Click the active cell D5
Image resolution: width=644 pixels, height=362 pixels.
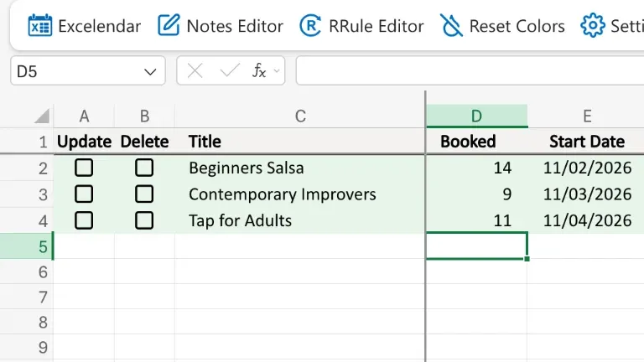(477, 246)
